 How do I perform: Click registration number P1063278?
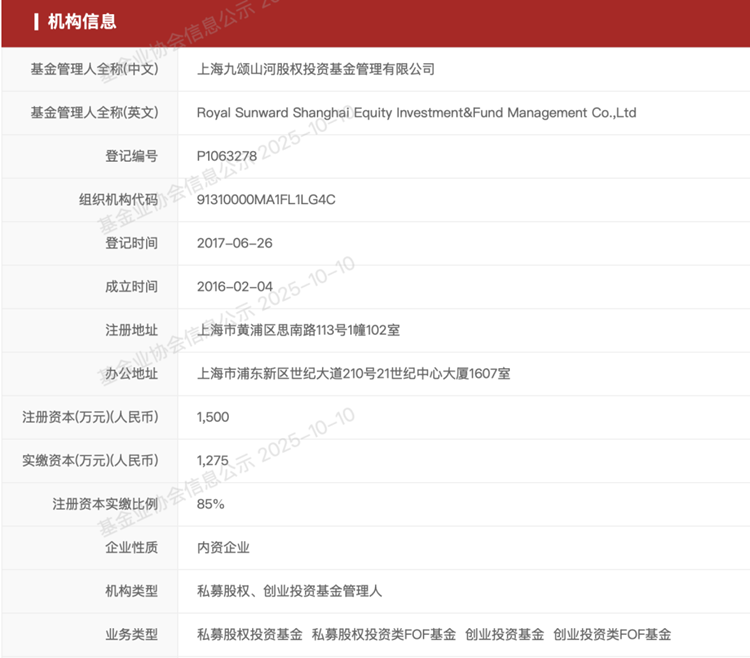pos(227,156)
